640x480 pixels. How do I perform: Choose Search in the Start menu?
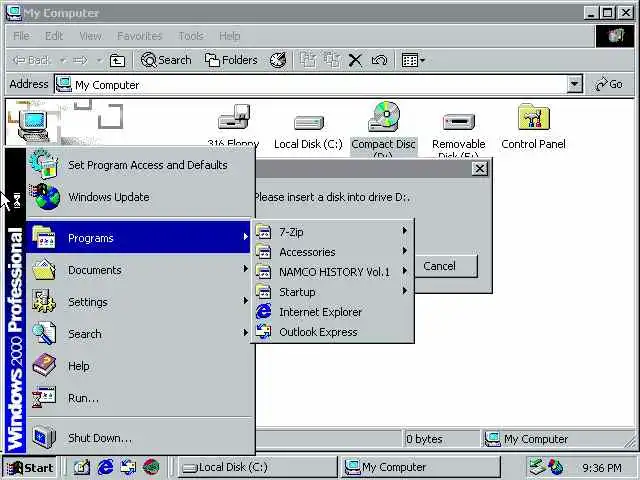139,333
